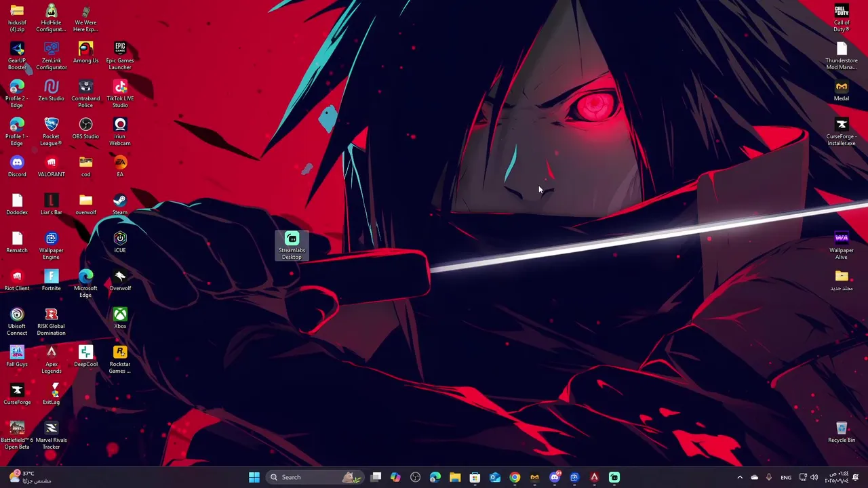Select the Battlefield 6 Open Beta shortcut
The width and height of the screenshot is (868, 488).
point(17,436)
